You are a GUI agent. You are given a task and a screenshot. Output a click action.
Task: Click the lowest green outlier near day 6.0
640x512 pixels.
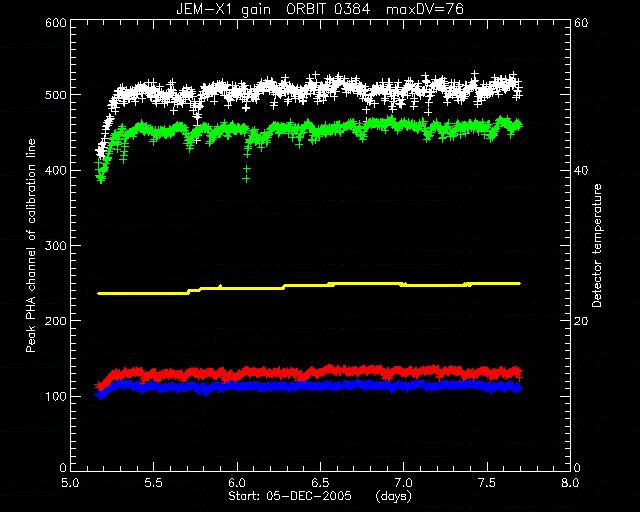246,179
